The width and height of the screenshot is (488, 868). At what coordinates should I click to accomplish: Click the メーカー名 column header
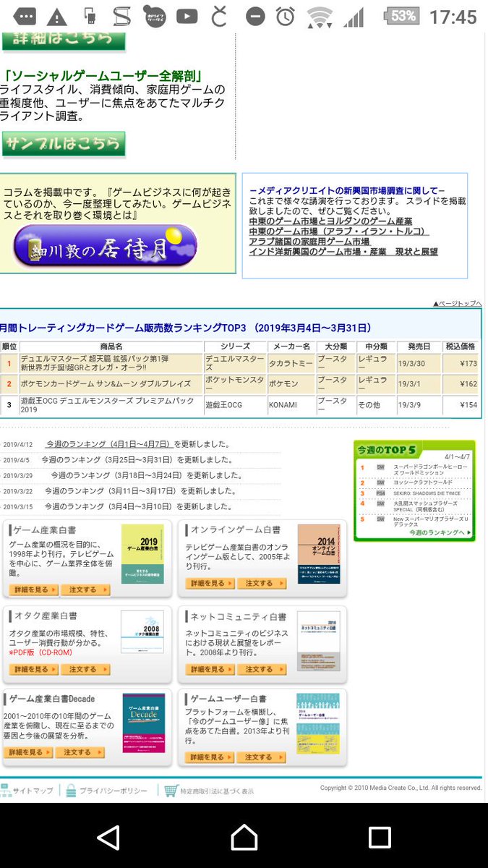coord(291,347)
